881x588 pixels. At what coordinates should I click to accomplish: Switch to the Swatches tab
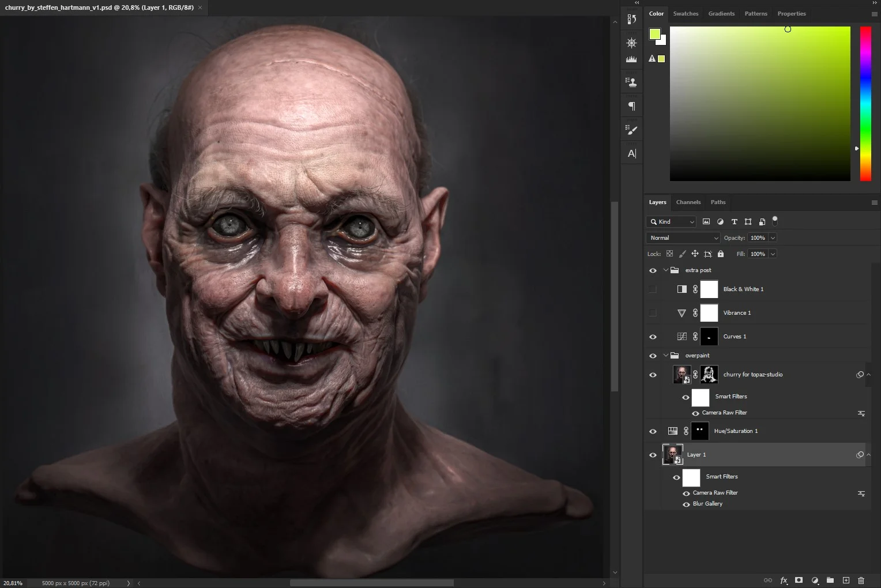686,14
